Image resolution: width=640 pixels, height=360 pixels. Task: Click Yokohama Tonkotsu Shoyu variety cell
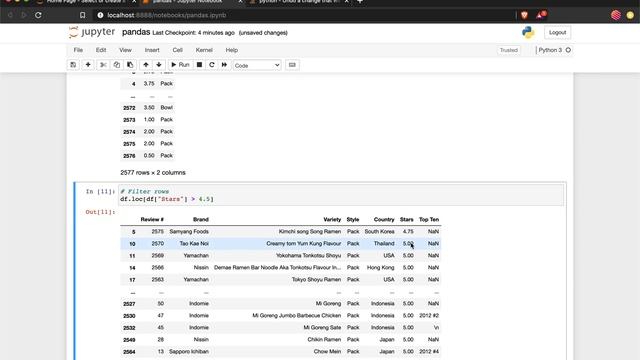coord(309,256)
